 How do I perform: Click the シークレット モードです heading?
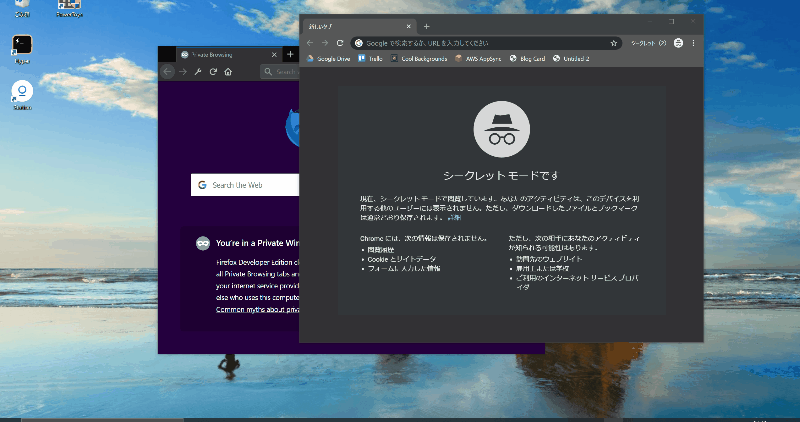tap(501, 176)
